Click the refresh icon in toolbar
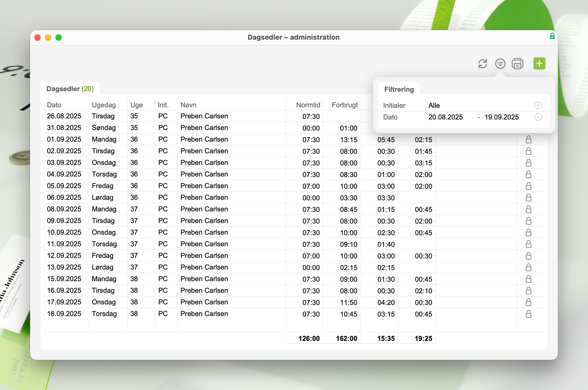The width and height of the screenshot is (588, 390). (x=482, y=64)
